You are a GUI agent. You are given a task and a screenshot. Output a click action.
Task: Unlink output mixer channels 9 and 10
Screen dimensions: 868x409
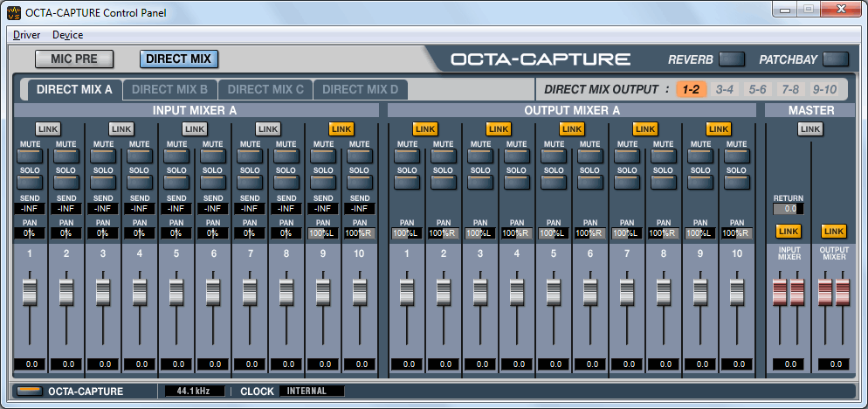719,129
